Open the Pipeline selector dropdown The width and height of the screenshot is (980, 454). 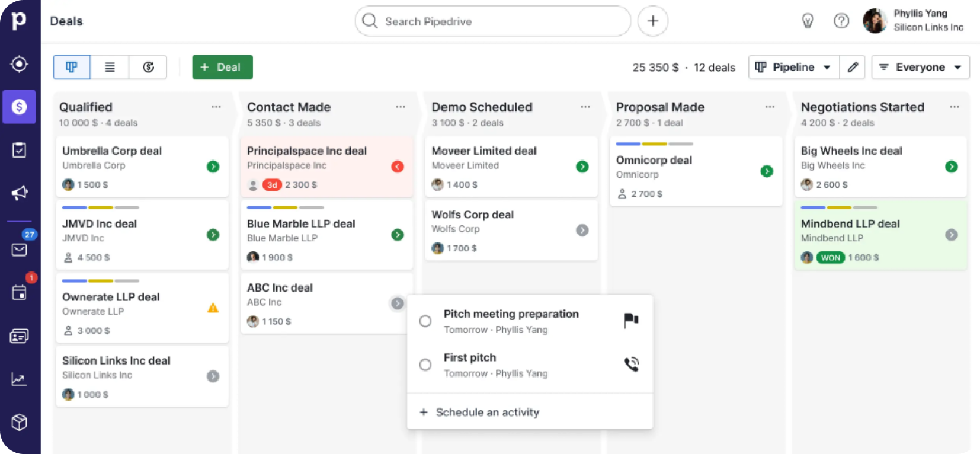(x=793, y=67)
